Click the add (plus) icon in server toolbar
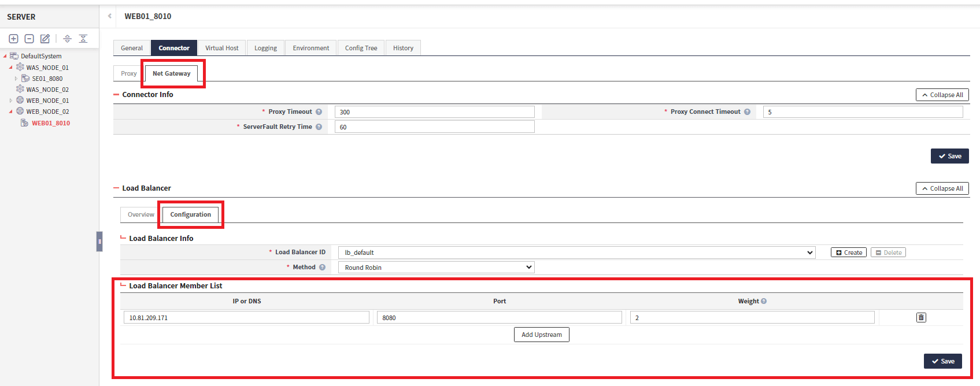This screenshot has height=386, width=980. pos(13,39)
